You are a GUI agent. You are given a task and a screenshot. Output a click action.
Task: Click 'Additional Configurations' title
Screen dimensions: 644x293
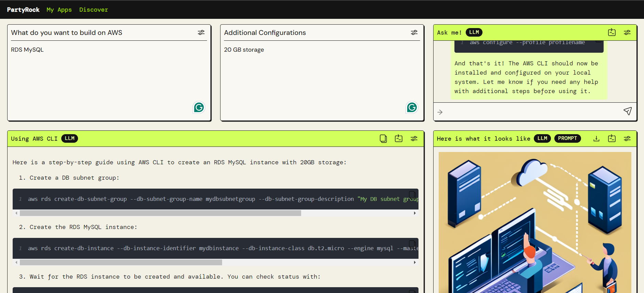pyautogui.click(x=265, y=33)
